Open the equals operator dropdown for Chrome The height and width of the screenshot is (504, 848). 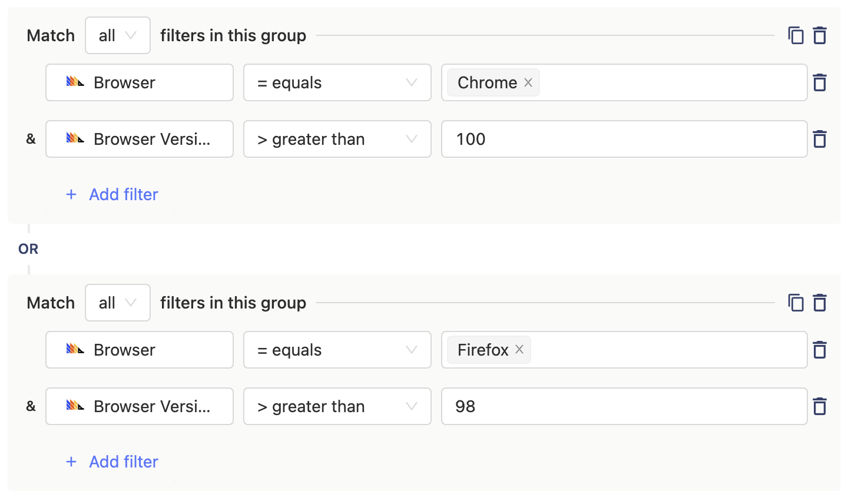point(337,83)
